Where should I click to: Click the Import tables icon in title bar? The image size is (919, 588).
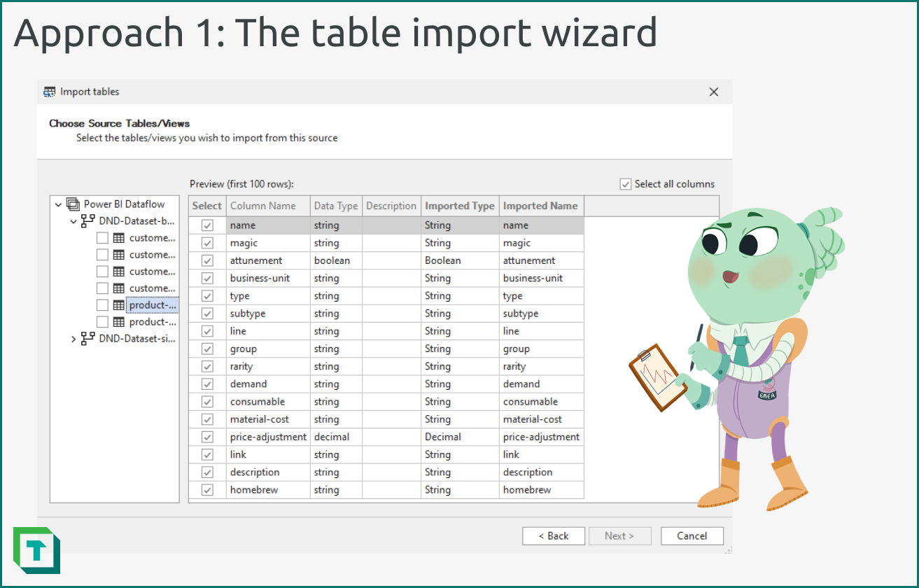click(x=49, y=92)
